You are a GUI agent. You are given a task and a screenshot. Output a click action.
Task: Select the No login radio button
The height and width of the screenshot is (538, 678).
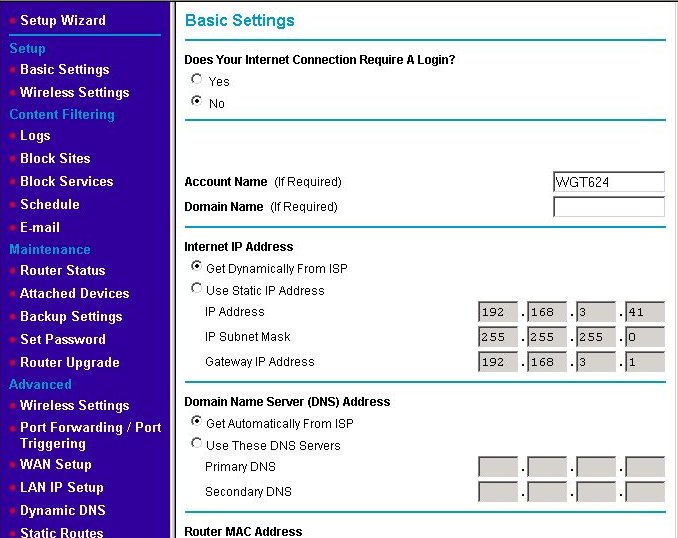pyautogui.click(x=196, y=102)
